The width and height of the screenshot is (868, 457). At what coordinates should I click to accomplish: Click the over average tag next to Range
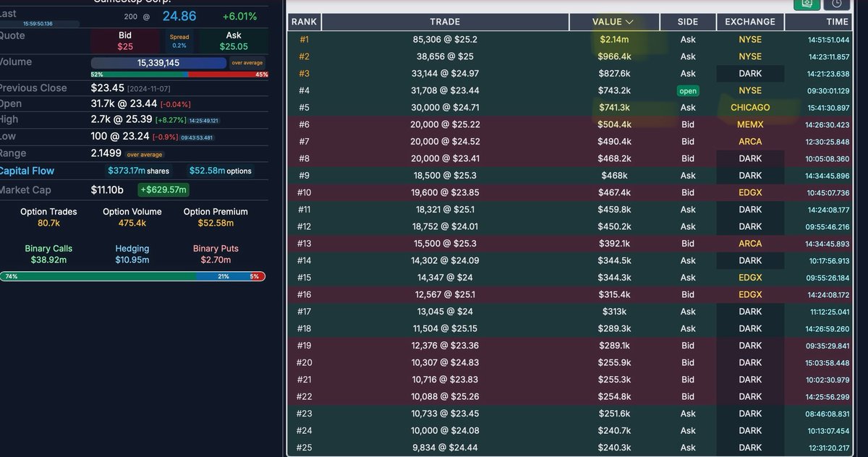tap(145, 154)
